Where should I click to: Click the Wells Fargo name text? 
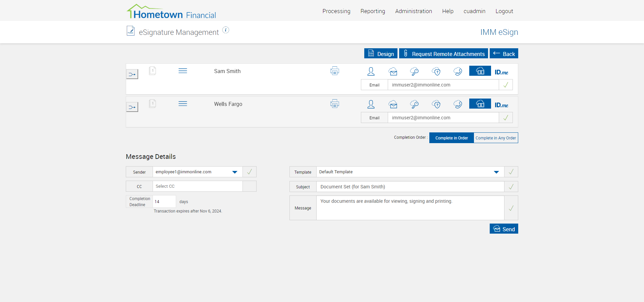[228, 104]
